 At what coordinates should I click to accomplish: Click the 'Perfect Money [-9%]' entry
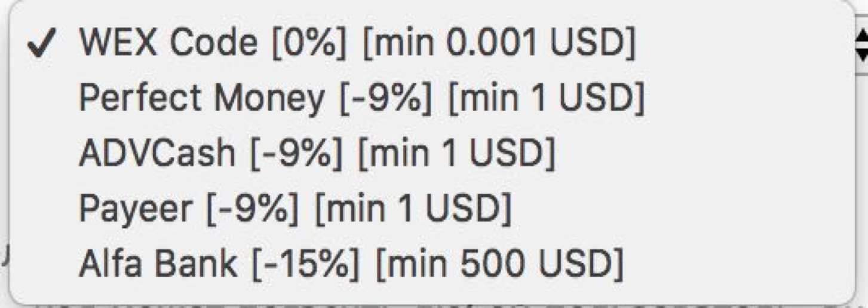(361, 98)
